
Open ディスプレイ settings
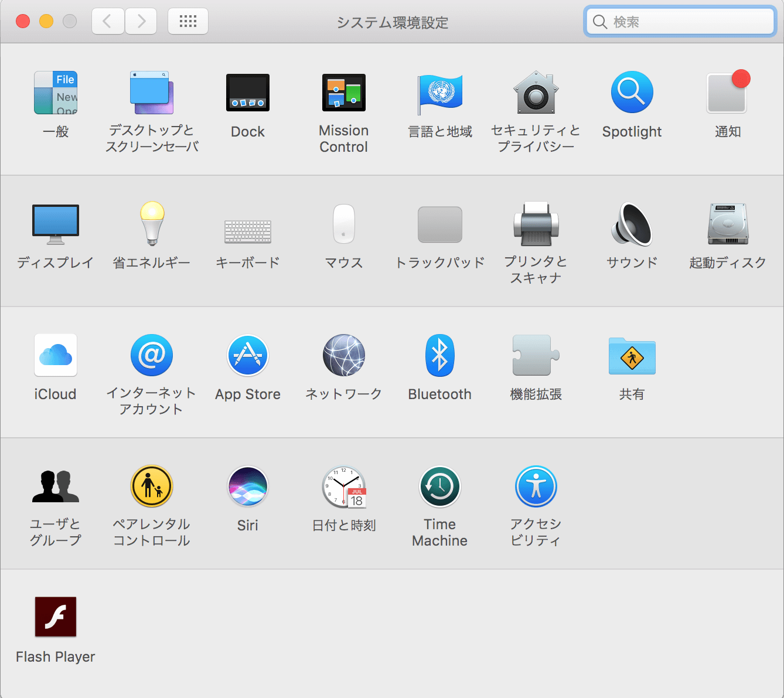55,224
